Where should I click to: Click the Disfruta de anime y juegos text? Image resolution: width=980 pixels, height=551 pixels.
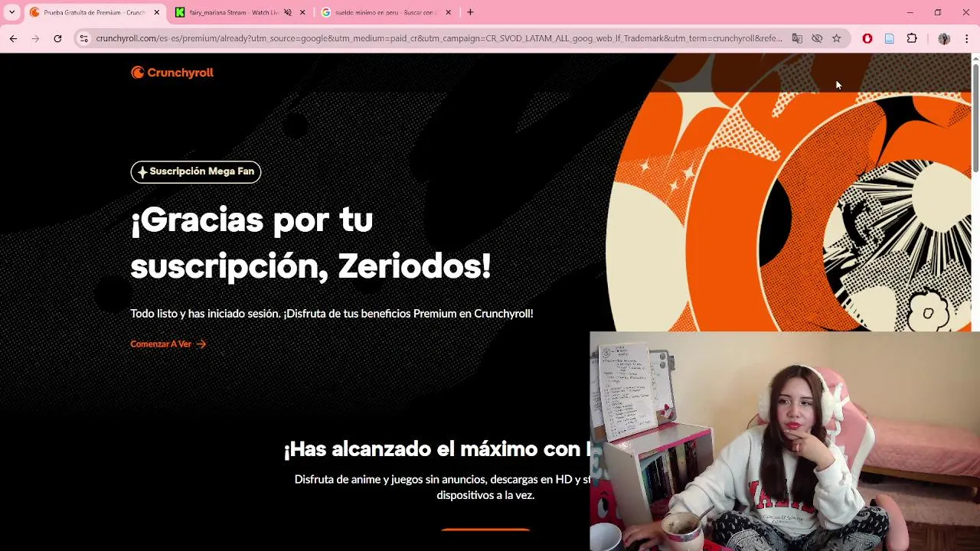(442, 487)
